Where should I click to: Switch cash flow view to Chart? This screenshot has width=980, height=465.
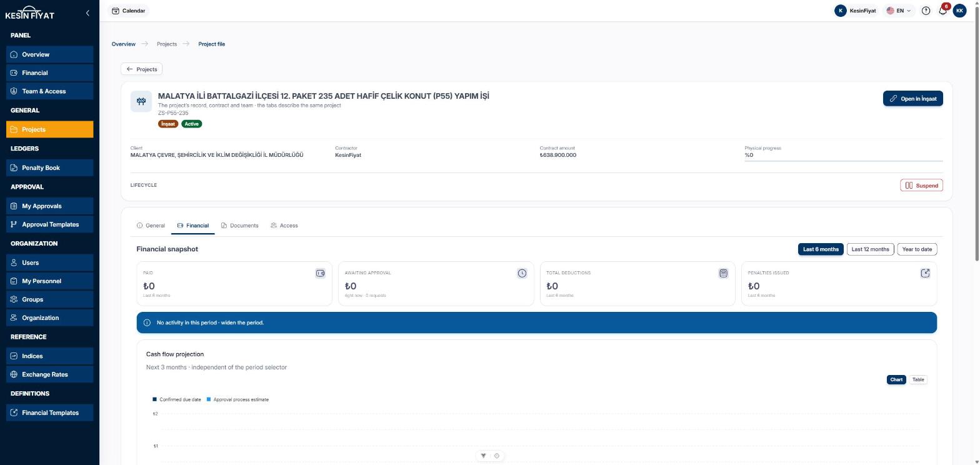[x=896, y=379]
